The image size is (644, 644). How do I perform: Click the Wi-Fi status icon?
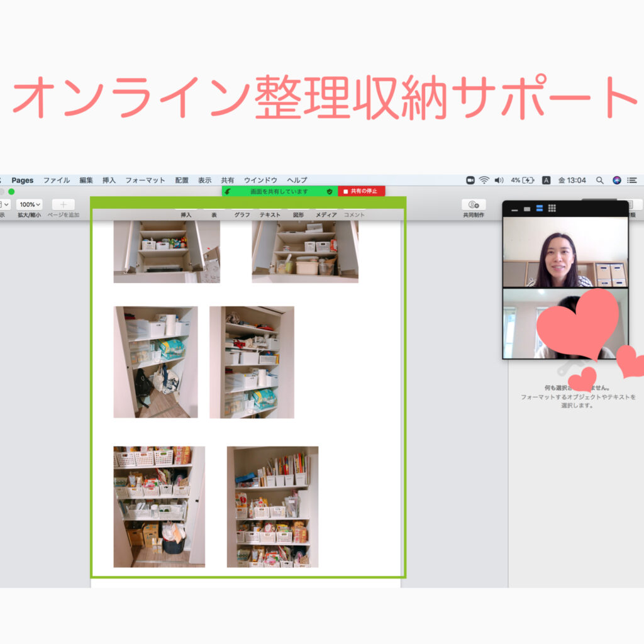484,180
